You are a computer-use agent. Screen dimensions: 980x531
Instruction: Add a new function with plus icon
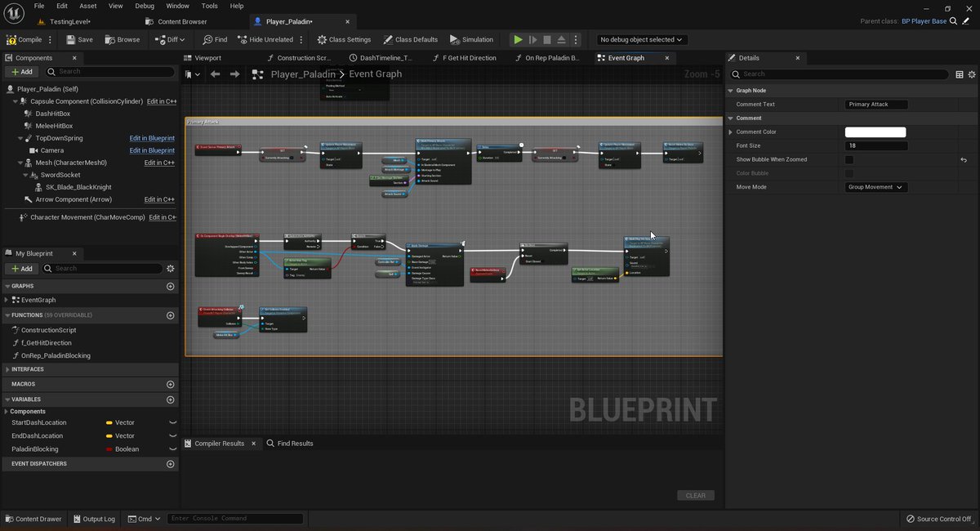pos(170,315)
